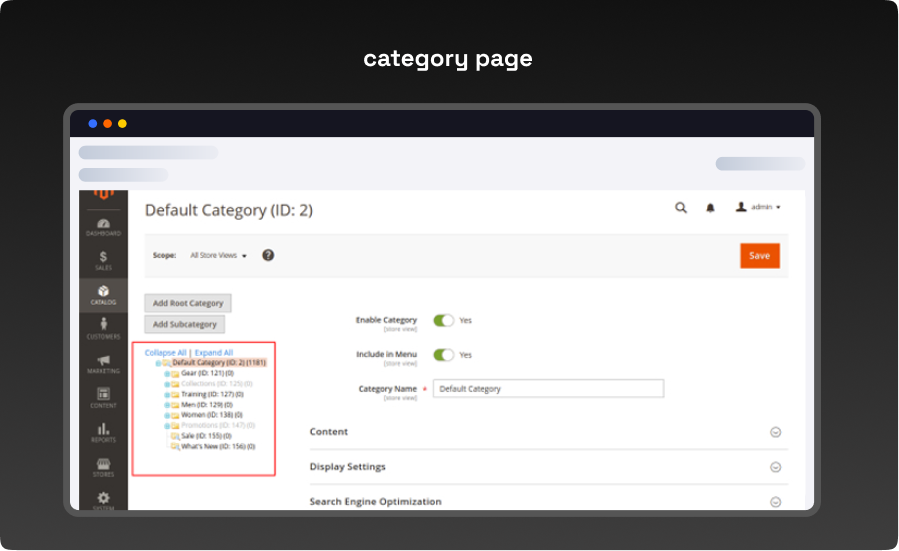Click the Expand All link
This screenshot has height=551, width=899.
point(214,353)
